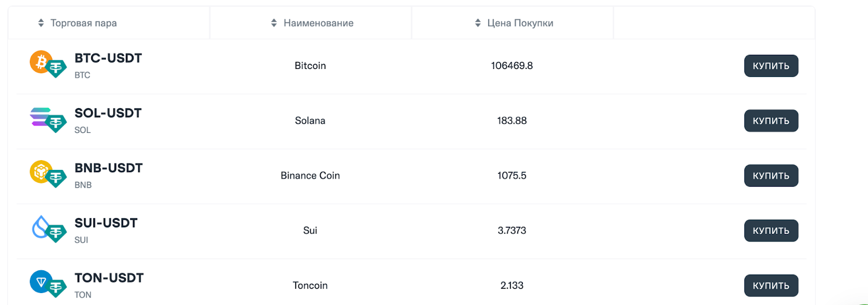
Task: Click the Toncoin coin icon
Action: point(41,282)
